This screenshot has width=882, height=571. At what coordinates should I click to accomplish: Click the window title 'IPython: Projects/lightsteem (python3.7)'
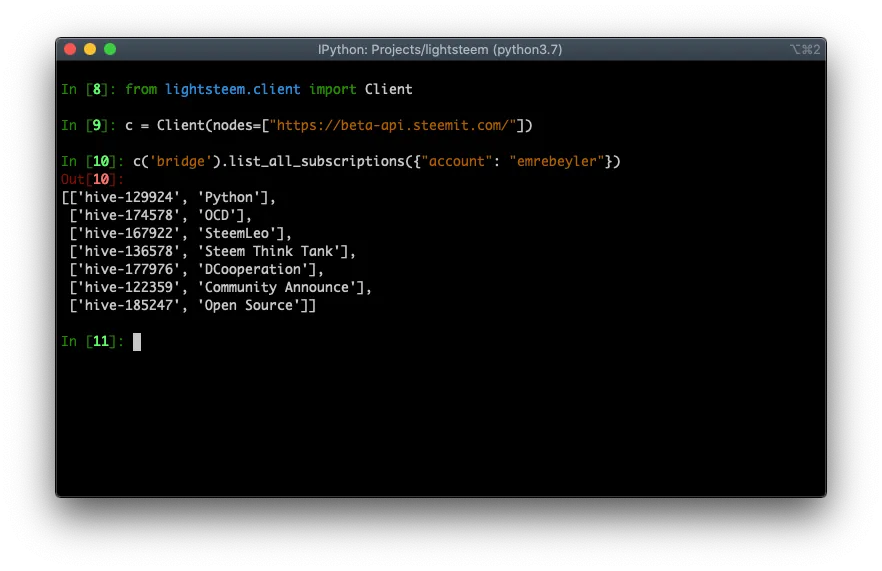440,50
